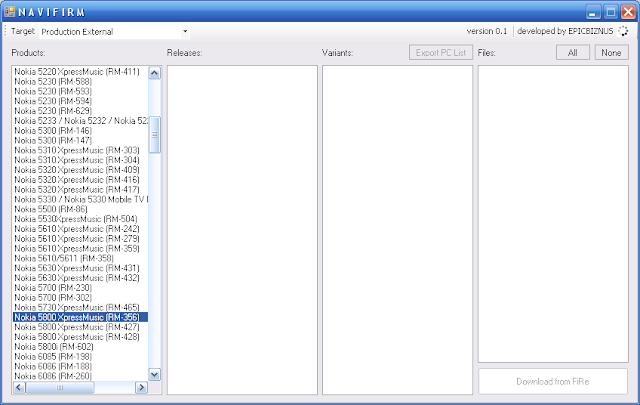Select Nokia 5610/5611 (RM-358)
Screen dimensions: 640x405
[80, 258]
